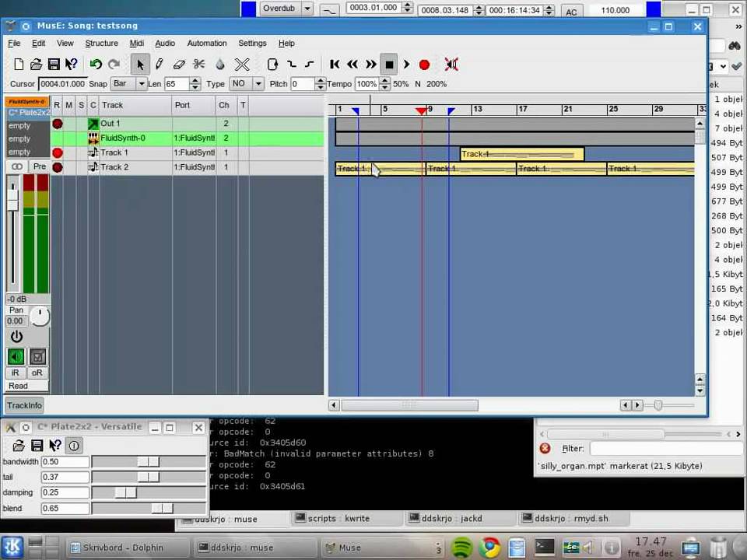Rewind to song start
Image resolution: width=747 pixels, height=560 pixels.
coord(335,65)
